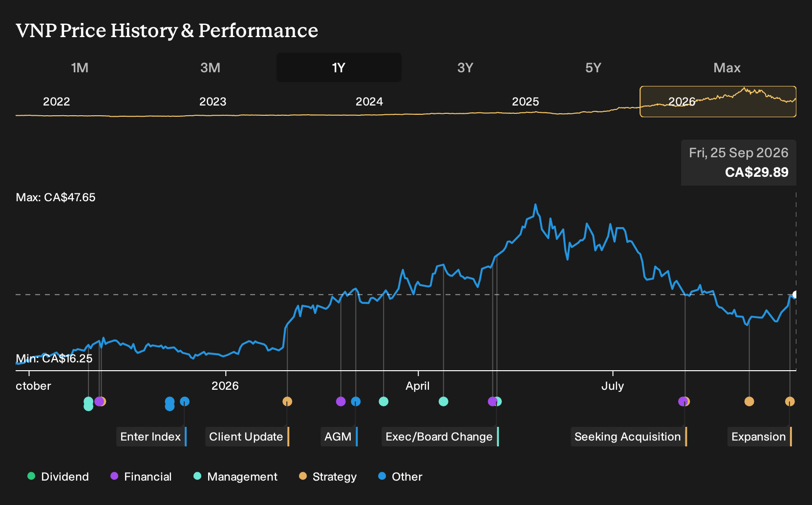812x505 pixels.
Task: Click the 2025 label in the overview timeline
Action: coord(526,102)
